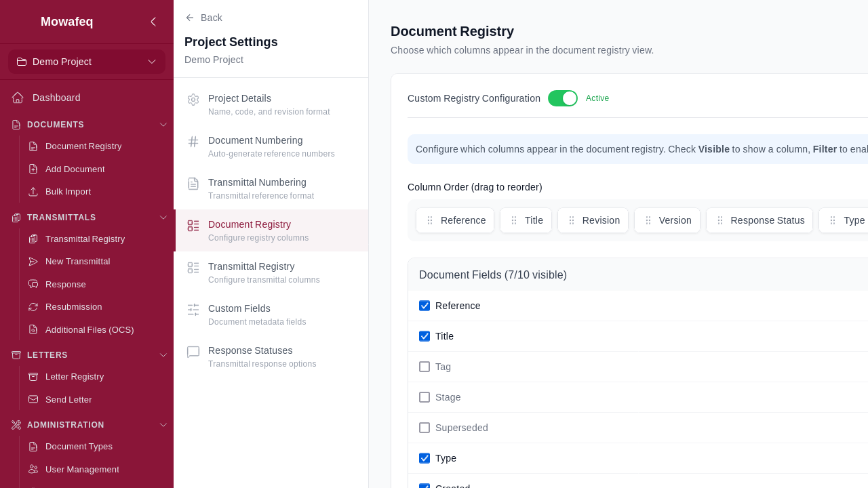Enable the Tag column checkbox
The height and width of the screenshot is (488, 868).
pyautogui.click(x=425, y=367)
